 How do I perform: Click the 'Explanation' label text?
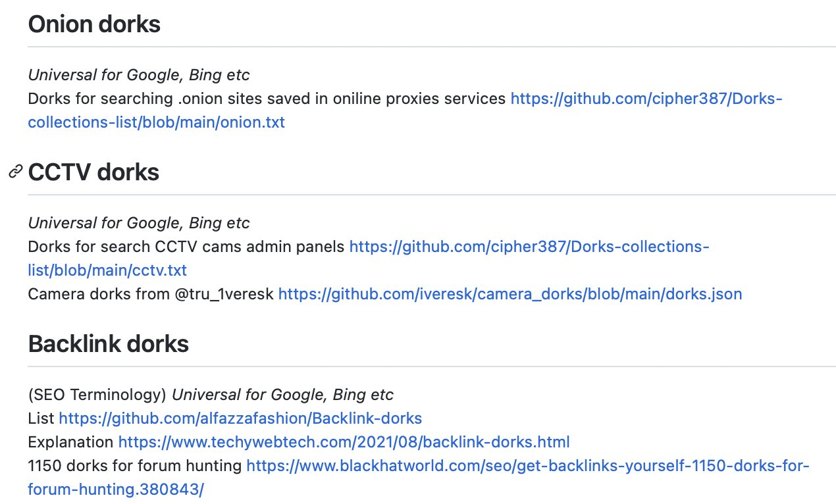coord(70,441)
